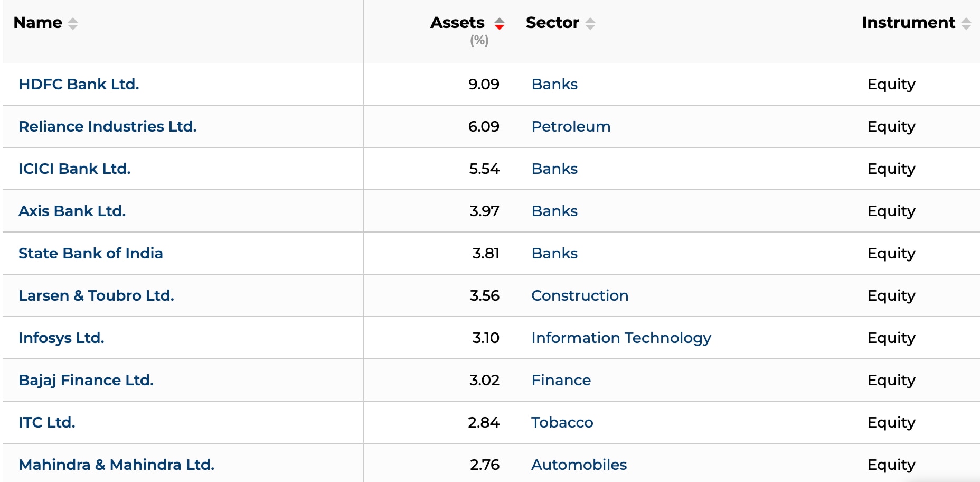
Task: Click Infosys Ltd. holding link
Action: (x=61, y=338)
